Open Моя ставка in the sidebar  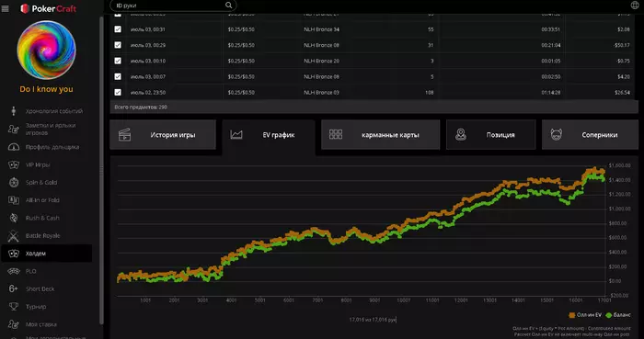click(x=41, y=324)
